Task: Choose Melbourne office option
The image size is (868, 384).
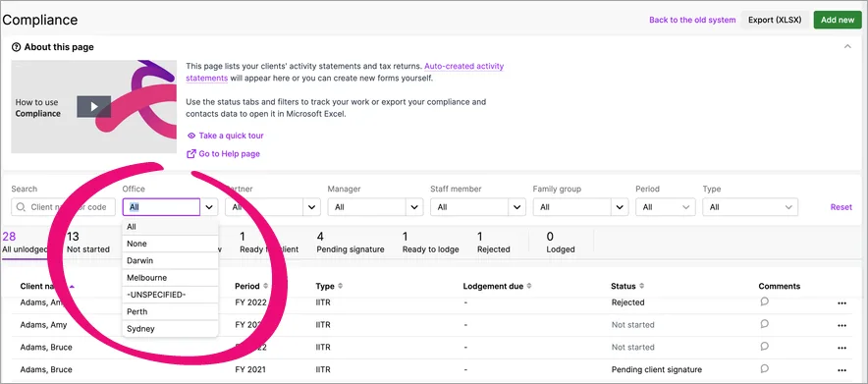Action: tap(171, 278)
